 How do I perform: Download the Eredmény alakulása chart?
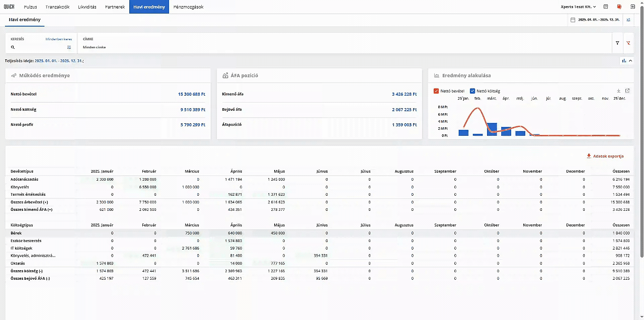[619, 91]
